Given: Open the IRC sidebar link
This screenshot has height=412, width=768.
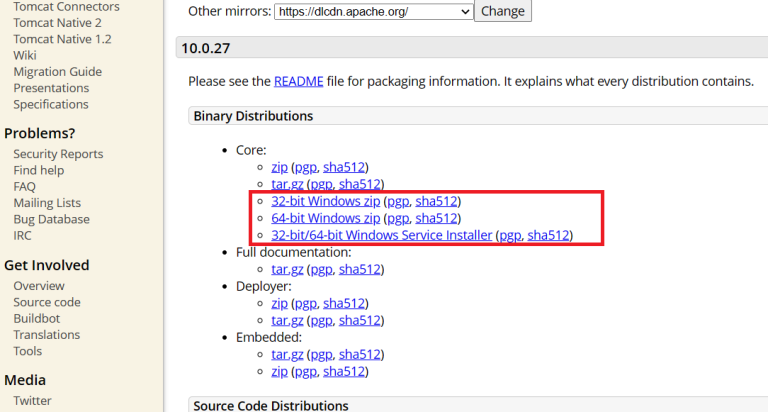Looking at the screenshot, I should pyautogui.click(x=22, y=236).
